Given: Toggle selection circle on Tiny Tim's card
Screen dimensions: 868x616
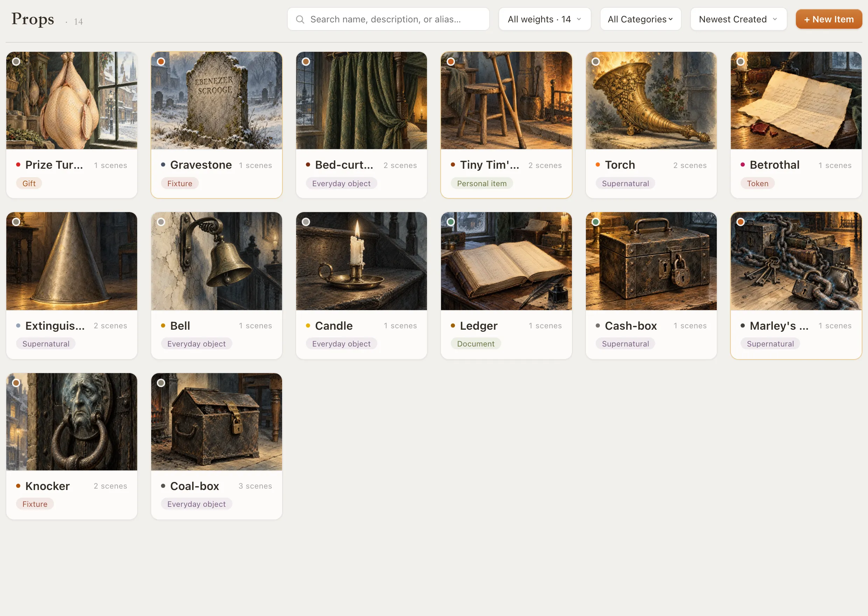Looking at the screenshot, I should (451, 62).
